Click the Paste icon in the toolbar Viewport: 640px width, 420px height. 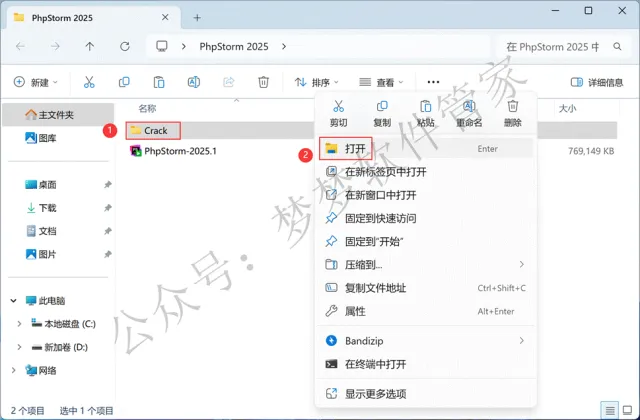click(x=159, y=82)
